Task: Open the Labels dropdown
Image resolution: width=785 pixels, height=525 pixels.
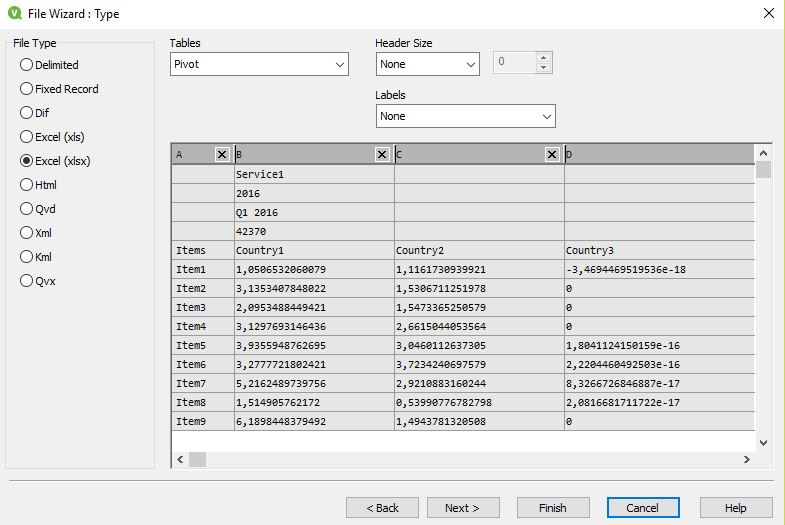Action: (466, 116)
